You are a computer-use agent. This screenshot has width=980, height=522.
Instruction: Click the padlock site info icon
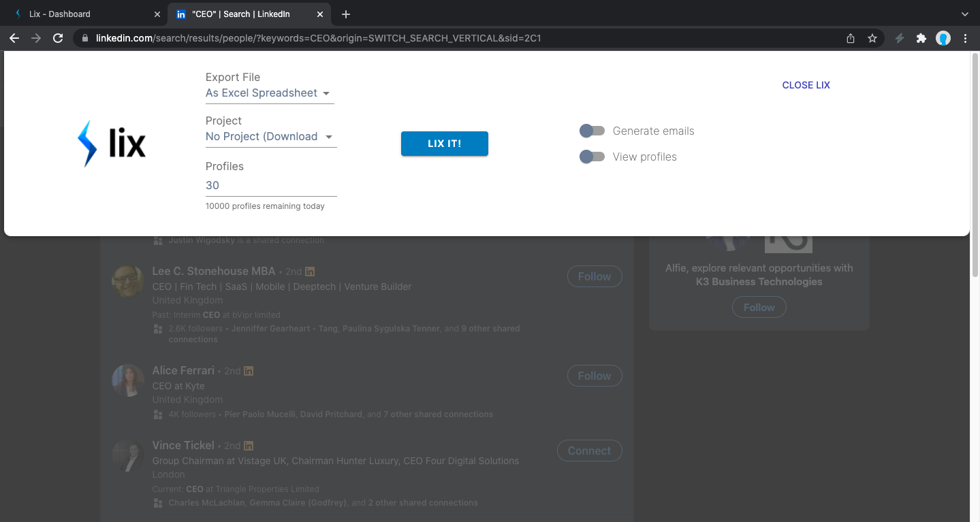coord(85,39)
